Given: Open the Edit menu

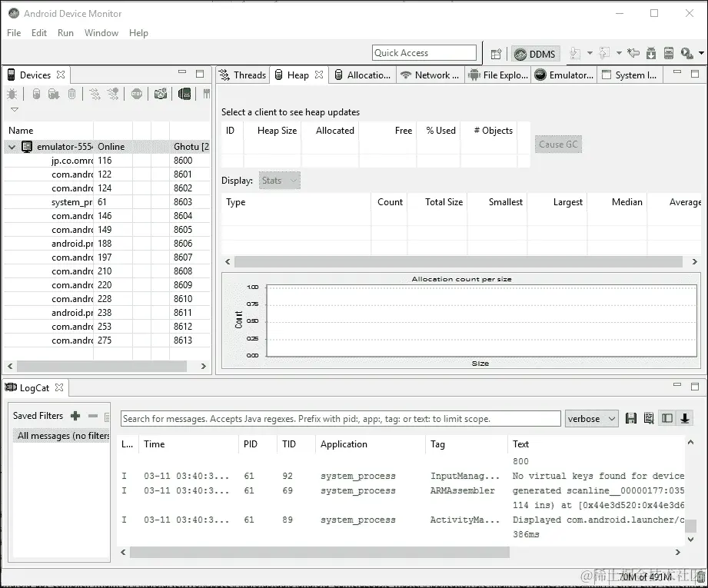Looking at the screenshot, I should [x=39, y=33].
